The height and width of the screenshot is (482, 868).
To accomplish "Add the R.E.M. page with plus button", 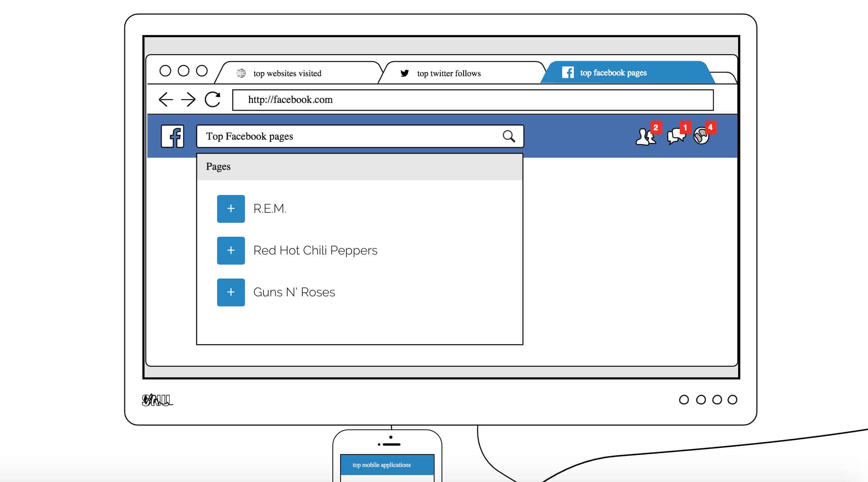I will click(231, 209).
